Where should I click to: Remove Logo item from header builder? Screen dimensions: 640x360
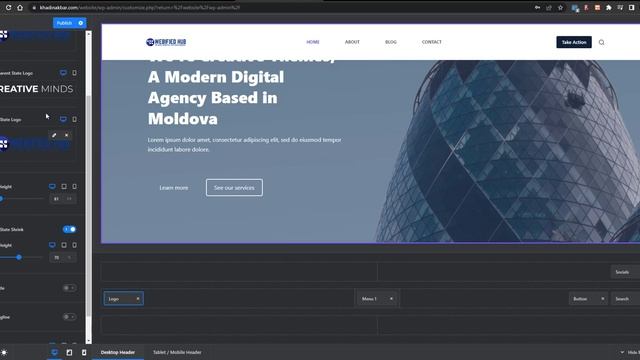click(138, 299)
